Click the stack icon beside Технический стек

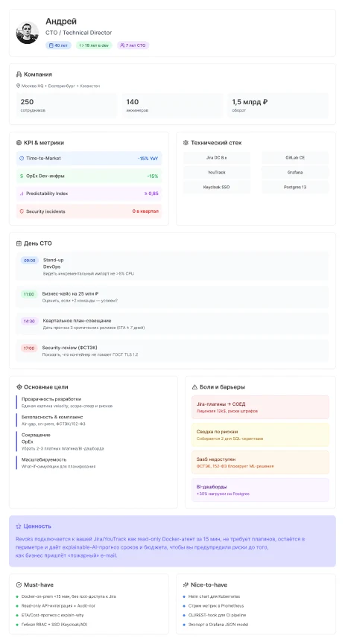186,143
